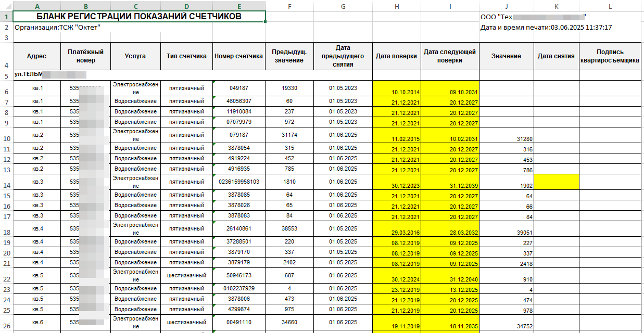Select column A by its header letter

[36, 6]
